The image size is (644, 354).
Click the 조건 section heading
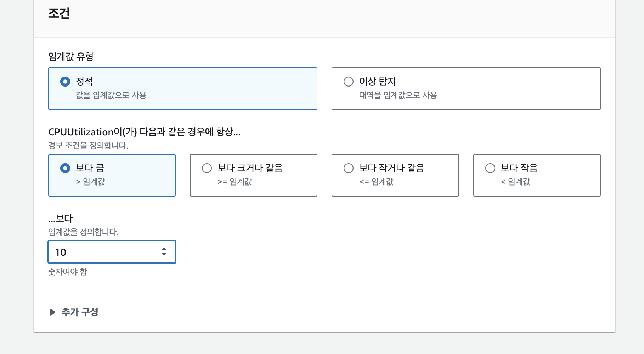coord(59,13)
